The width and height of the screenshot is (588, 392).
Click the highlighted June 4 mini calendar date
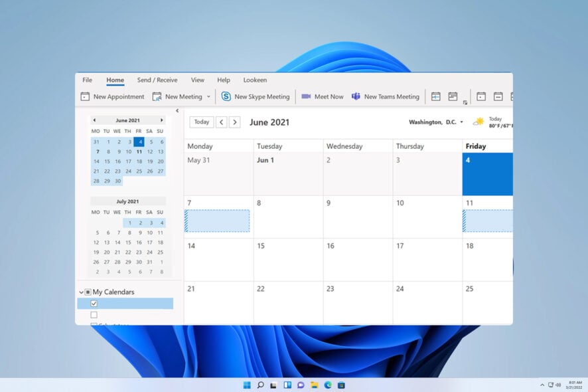click(x=139, y=142)
